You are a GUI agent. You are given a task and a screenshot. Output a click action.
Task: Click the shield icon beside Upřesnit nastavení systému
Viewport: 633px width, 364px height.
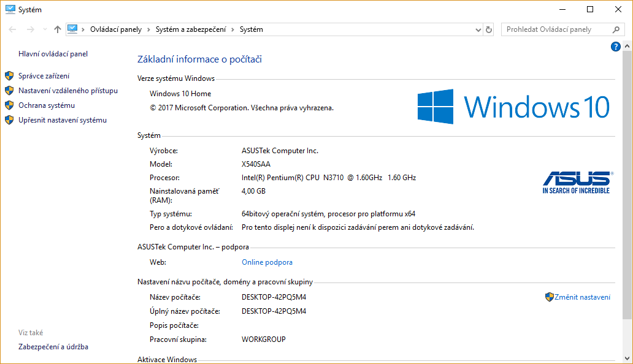click(9, 120)
